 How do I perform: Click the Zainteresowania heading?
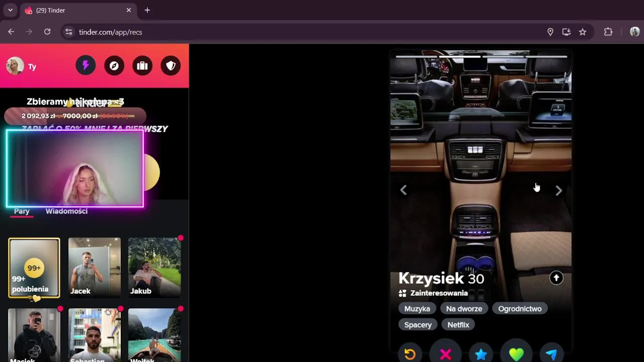[x=439, y=293]
